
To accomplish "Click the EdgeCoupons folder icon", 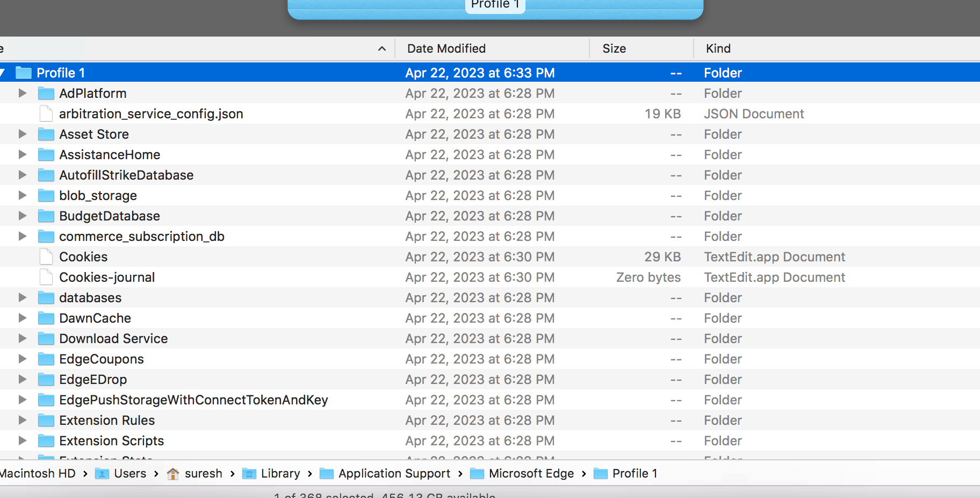I will click(x=46, y=359).
